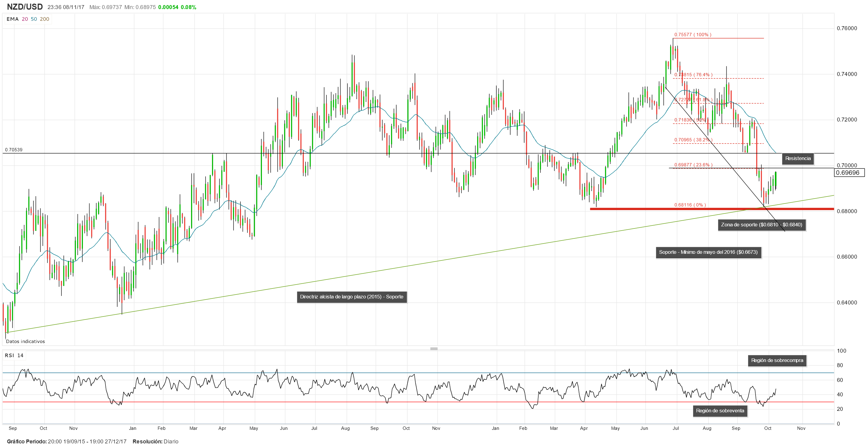The height and width of the screenshot is (447, 868).
Task: Click the 0.76000 price axis label
Action: 847,28
